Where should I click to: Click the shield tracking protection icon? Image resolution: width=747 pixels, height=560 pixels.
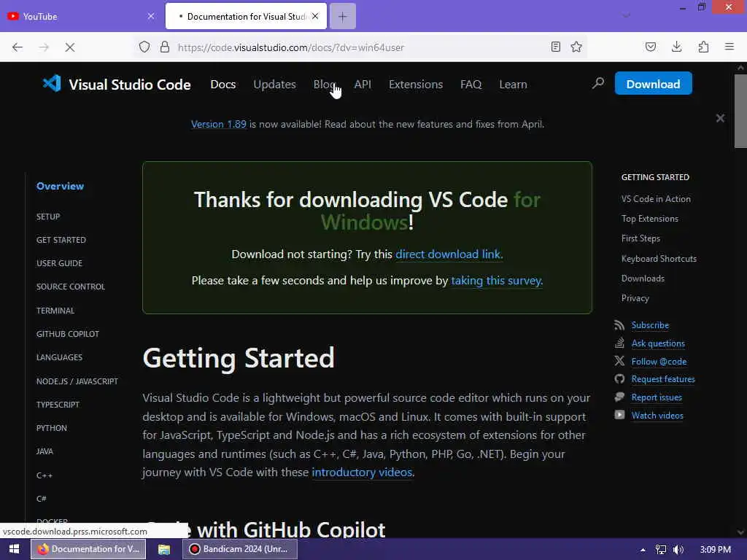pos(144,47)
